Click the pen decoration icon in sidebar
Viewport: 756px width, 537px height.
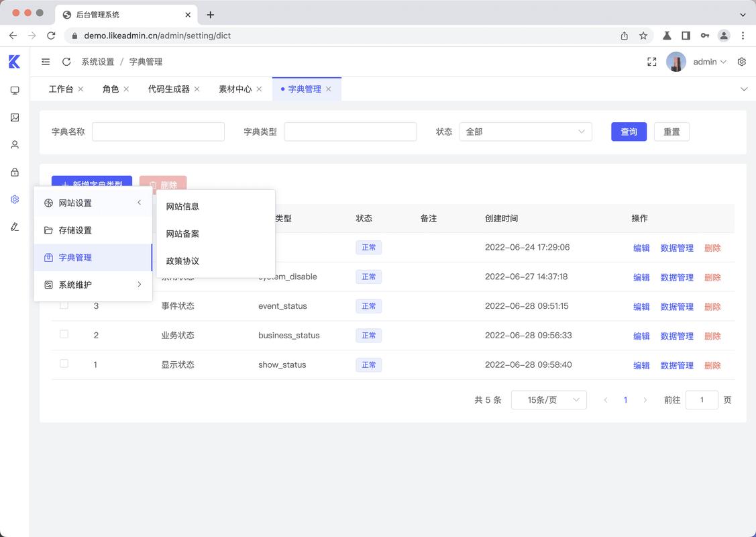click(x=15, y=226)
